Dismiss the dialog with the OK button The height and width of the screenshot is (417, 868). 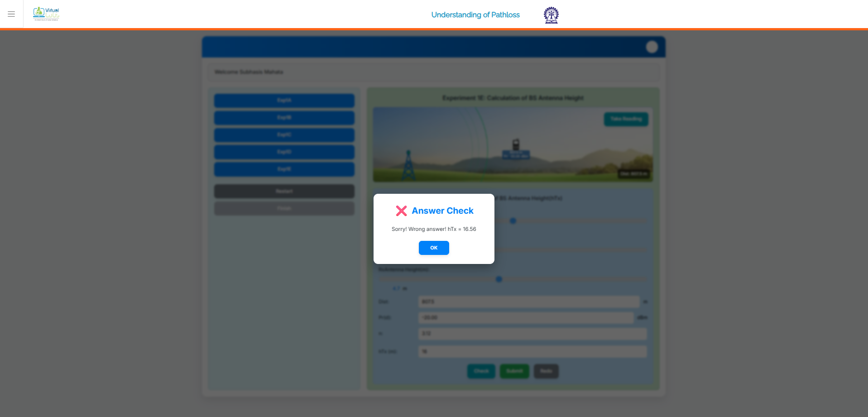pyautogui.click(x=434, y=248)
